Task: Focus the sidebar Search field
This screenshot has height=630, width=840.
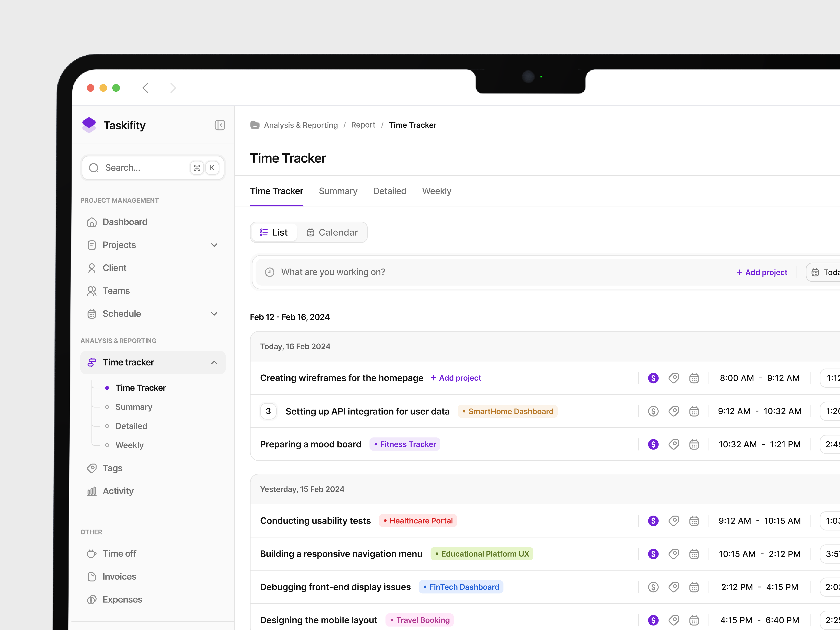Action: (x=153, y=168)
